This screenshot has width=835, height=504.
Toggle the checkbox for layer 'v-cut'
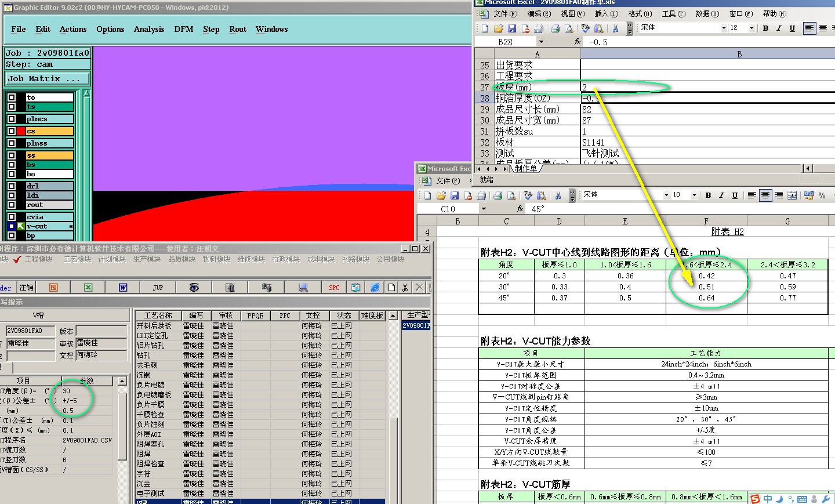pos(12,226)
